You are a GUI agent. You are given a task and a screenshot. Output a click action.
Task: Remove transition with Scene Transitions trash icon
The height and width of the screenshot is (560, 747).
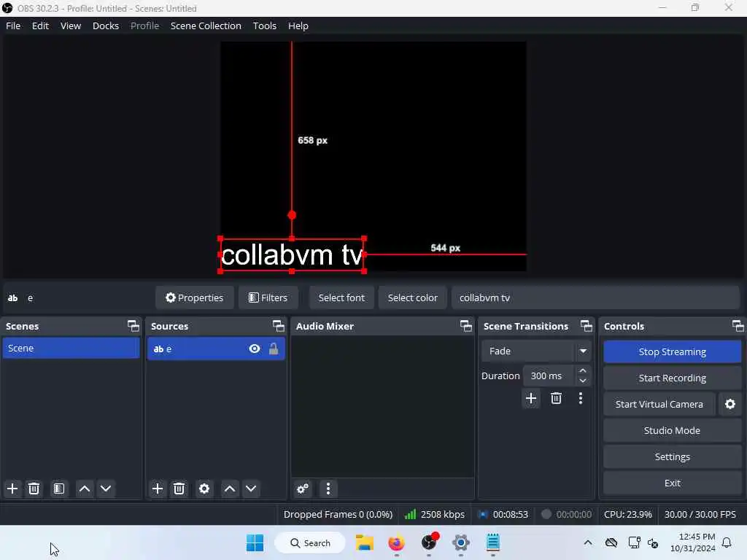pos(556,398)
